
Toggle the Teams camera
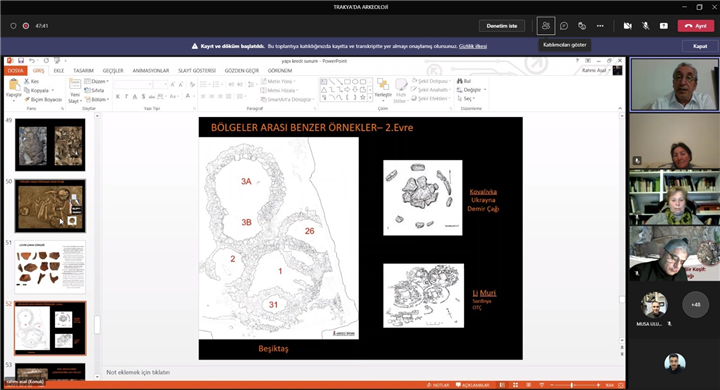(x=628, y=26)
